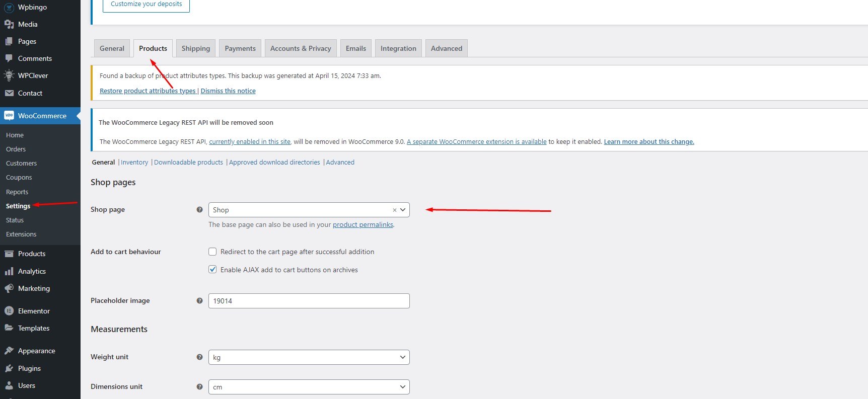Enable redirect to cart page checkbox

click(212, 252)
